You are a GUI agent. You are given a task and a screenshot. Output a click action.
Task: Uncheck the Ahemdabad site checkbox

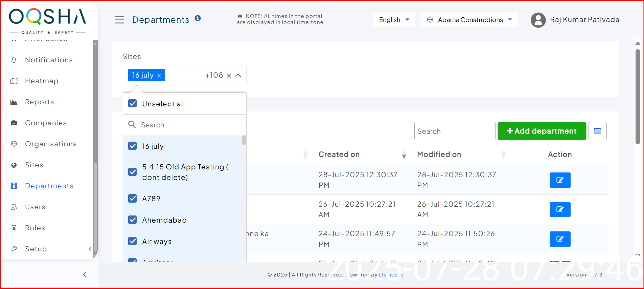[x=133, y=220]
